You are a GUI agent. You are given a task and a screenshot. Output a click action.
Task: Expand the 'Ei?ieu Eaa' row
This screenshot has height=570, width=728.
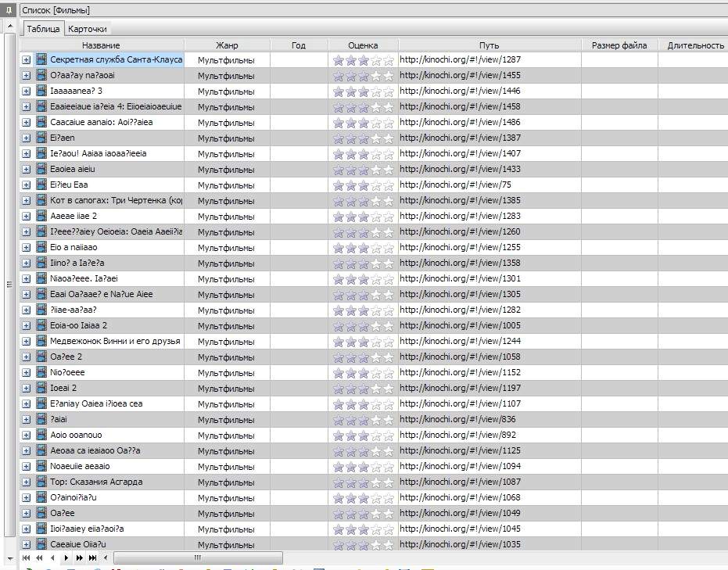(27, 185)
